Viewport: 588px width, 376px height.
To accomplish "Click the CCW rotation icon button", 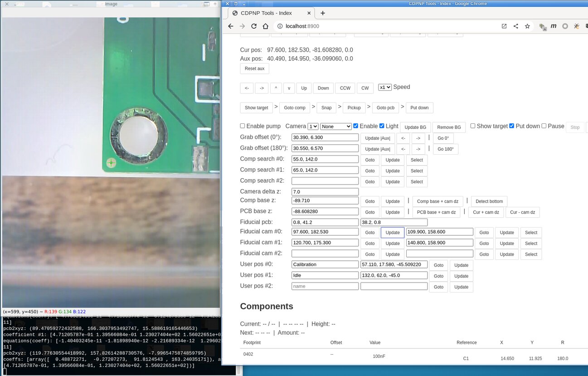I will click(345, 88).
